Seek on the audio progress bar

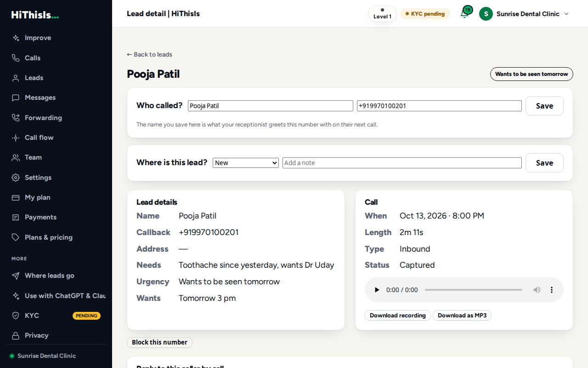point(474,290)
